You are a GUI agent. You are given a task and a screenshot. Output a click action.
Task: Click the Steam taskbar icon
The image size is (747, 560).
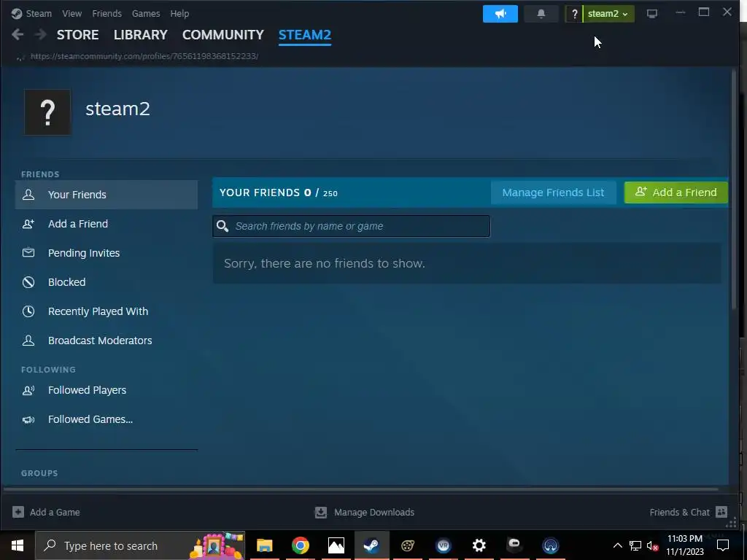371,545
